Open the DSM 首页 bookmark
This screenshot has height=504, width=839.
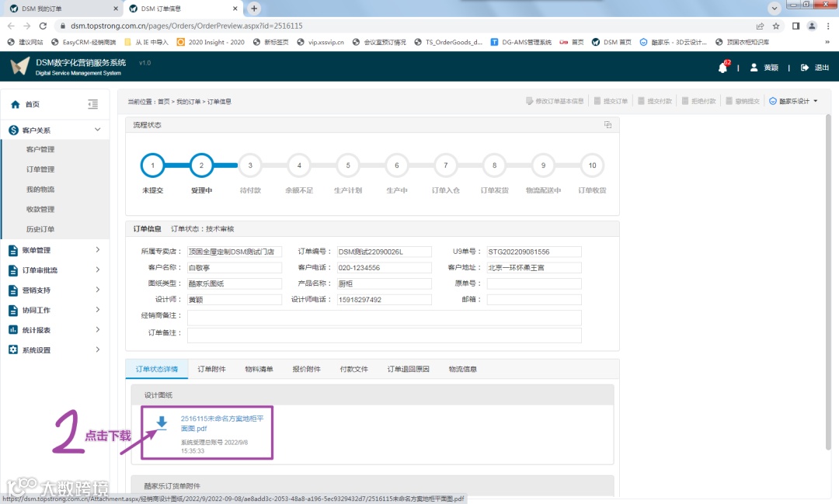tap(611, 42)
